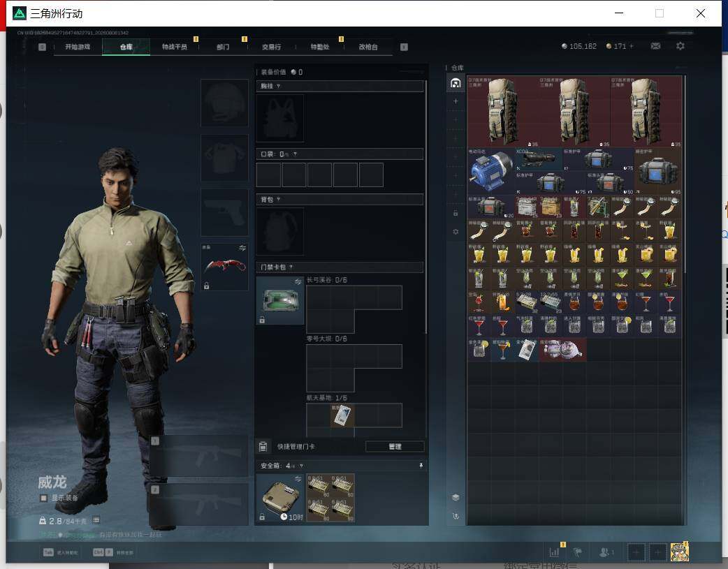Open the weight details list icon
Image resolution: width=728 pixels, height=569 pixels.
[x=96, y=520]
